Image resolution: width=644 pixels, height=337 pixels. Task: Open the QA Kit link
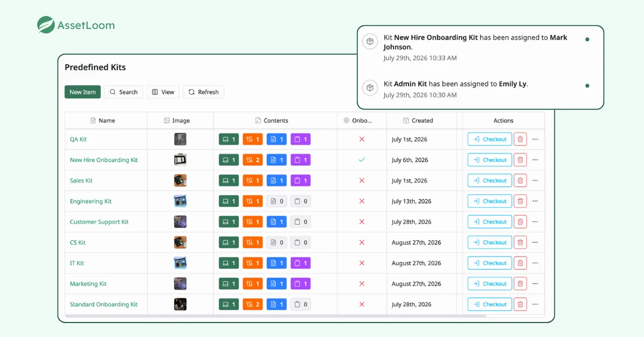[78, 140]
